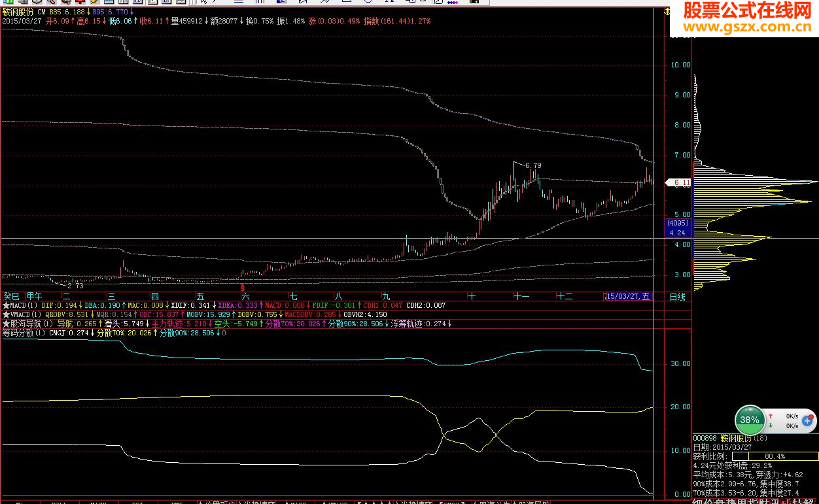The height and width of the screenshot is (504, 819).
Task: Click the low price 低6.06
Action: (x=122, y=21)
